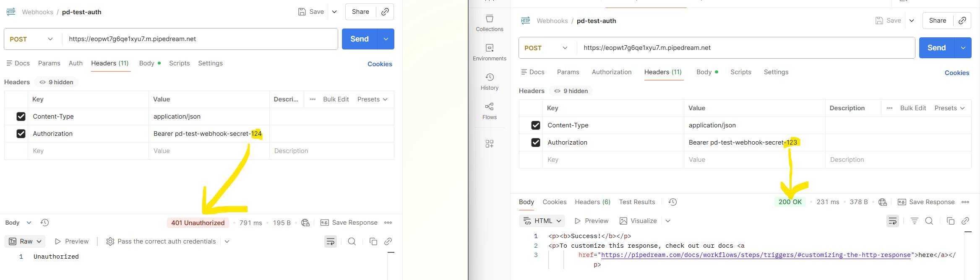Click the copy link icon beside Share in right window
This screenshot has height=280, width=980.
(x=962, y=21)
